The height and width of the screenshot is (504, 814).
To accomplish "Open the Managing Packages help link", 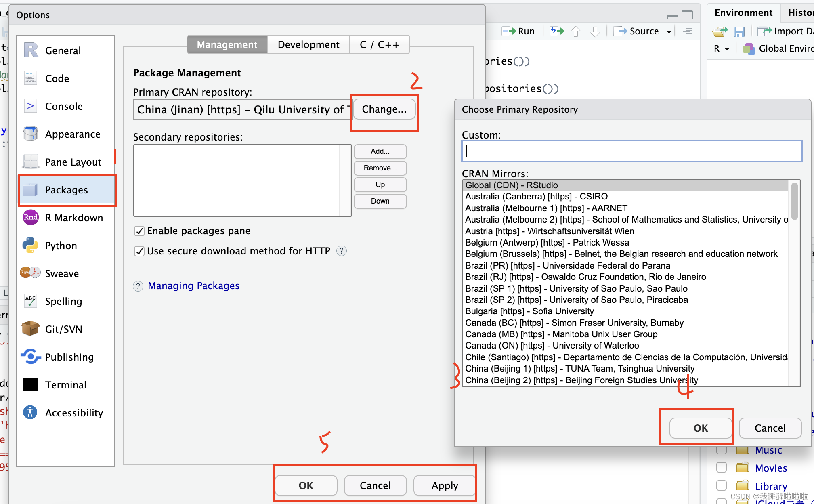I will pyautogui.click(x=193, y=286).
